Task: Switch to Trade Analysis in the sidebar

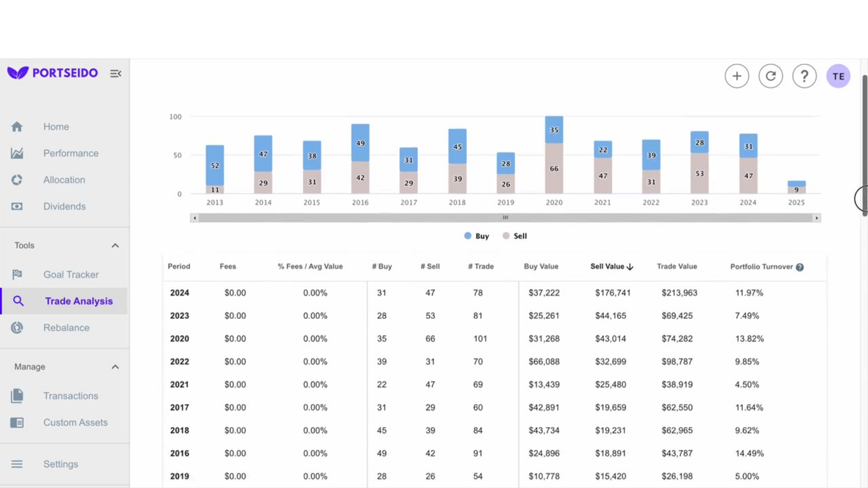Action: 79,301
